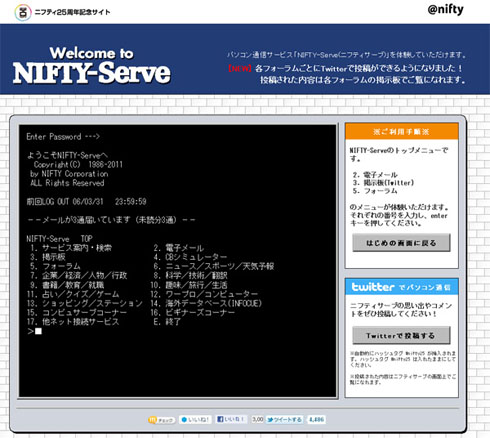Click menu item 11. 占い/クイズ/ゲーム
Viewport: 490px width, 438px height.
pos(73,294)
